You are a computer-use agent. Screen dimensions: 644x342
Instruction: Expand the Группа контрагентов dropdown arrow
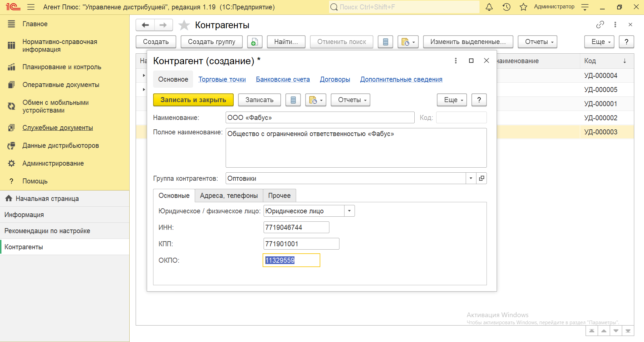point(471,178)
